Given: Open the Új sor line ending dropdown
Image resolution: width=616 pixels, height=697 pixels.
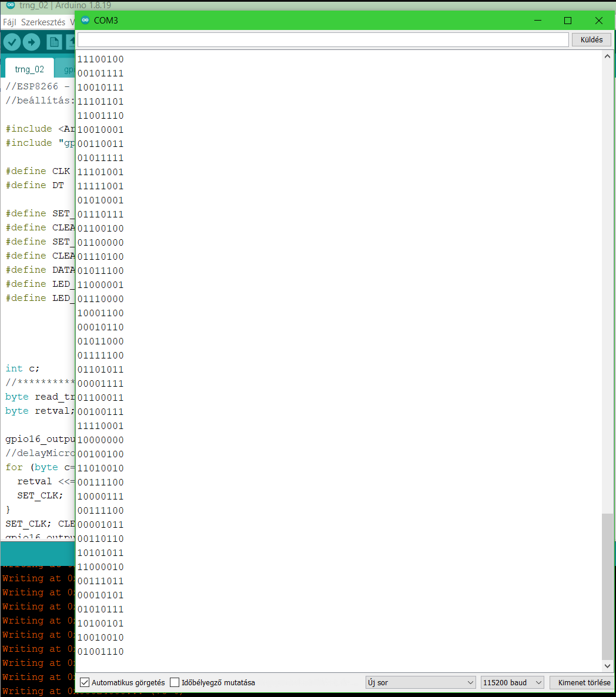Looking at the screenshot, I should [x=420, y=682].
